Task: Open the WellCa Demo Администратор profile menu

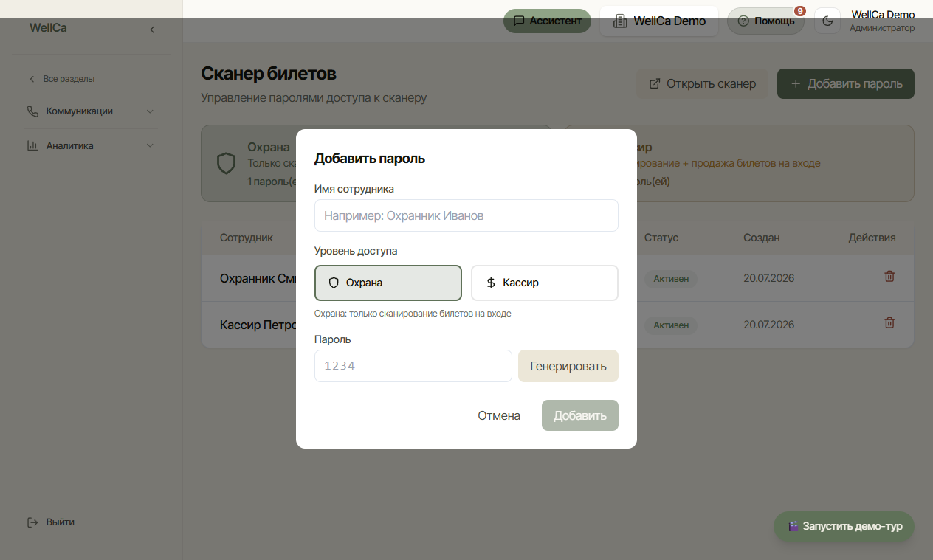Action: coord(882,21)
